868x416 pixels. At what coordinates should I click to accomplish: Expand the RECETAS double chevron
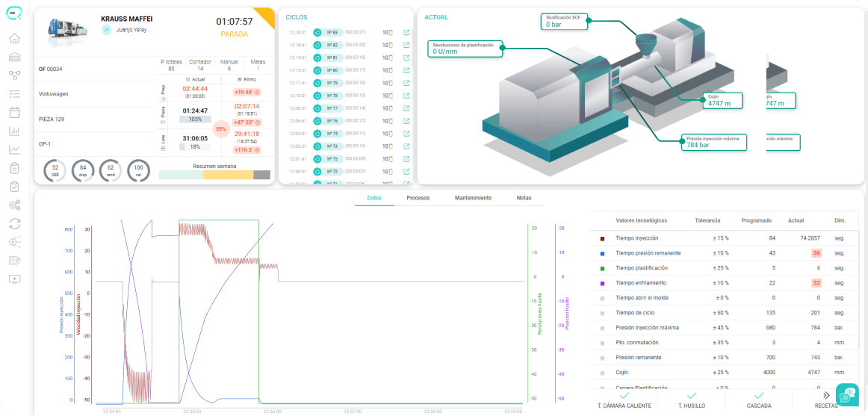click(x=826, y=396)
